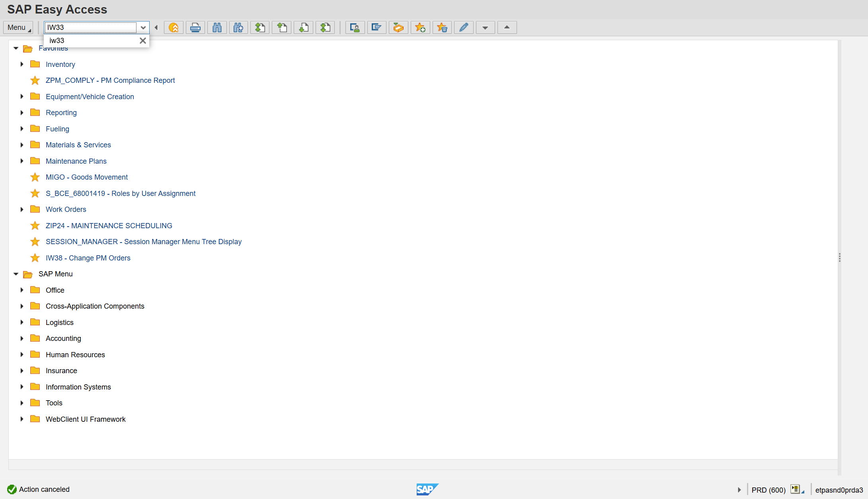Click the Next Page down-arrow icon
Image resolution: width=868 pixels, height=499 pixels.
(304, 27)
